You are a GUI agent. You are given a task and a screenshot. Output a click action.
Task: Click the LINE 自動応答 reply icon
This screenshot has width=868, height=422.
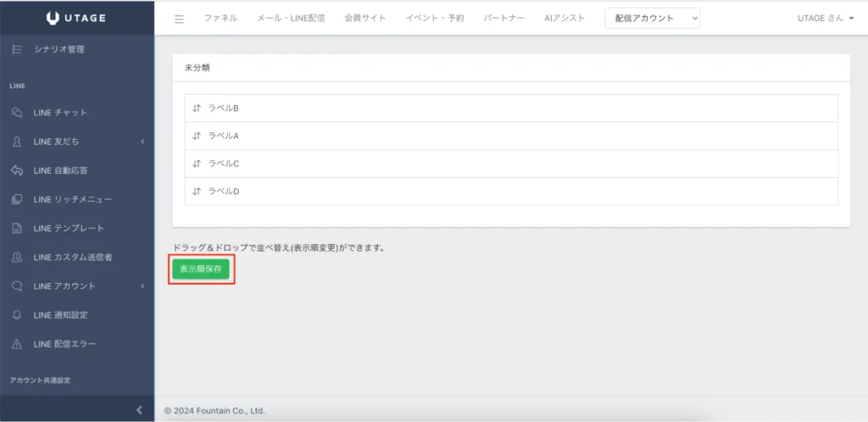point(17,170)
